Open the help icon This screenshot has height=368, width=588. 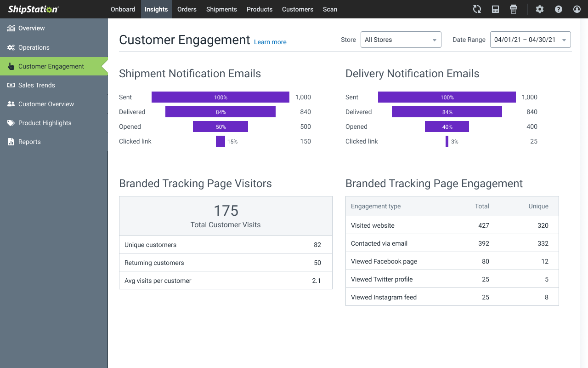click(558, 9)
